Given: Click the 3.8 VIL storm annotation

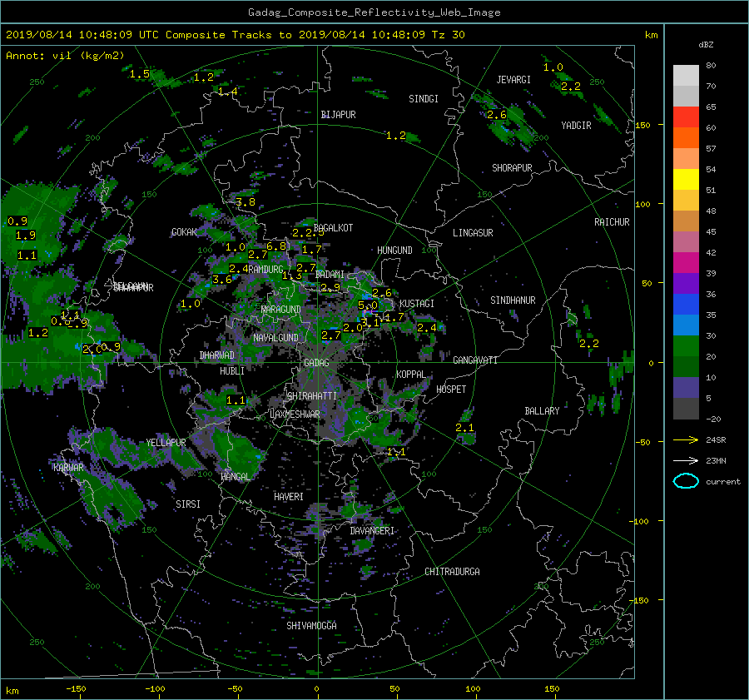Looking at the screenshot, I should click(246, 202).
